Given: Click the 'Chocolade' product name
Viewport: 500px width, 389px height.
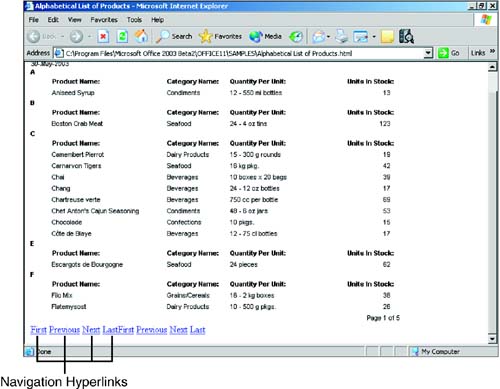Looking at the screenshot, I should point(67,222).
